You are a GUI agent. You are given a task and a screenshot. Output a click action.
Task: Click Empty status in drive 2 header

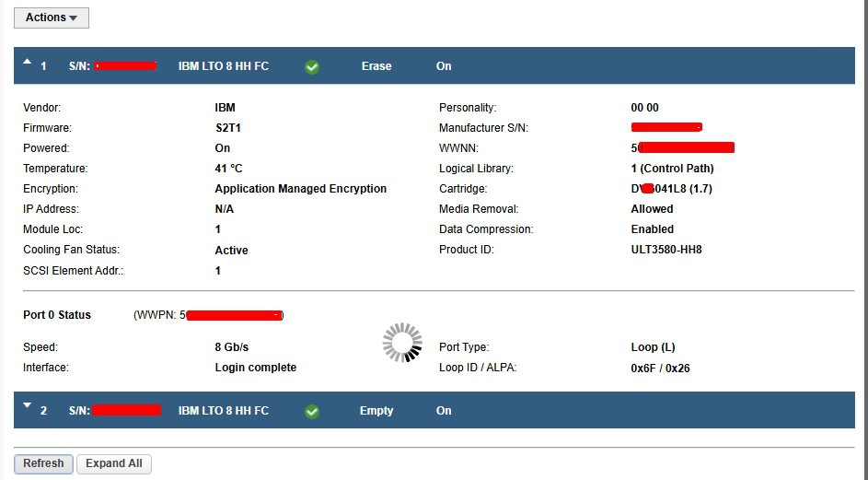coord(376,411)
